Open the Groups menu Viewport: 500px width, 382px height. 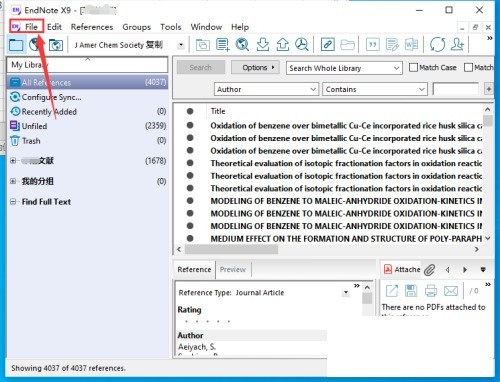point(137,27)
